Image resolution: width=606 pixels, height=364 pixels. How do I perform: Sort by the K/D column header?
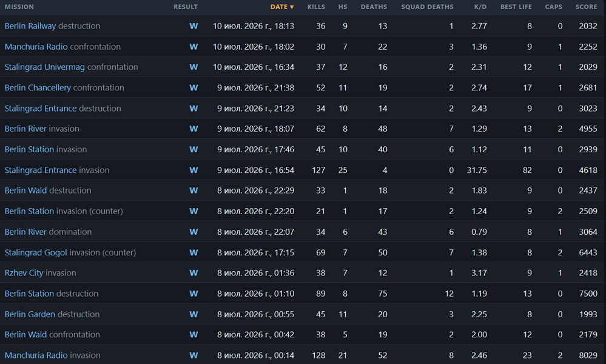[480, 7]
